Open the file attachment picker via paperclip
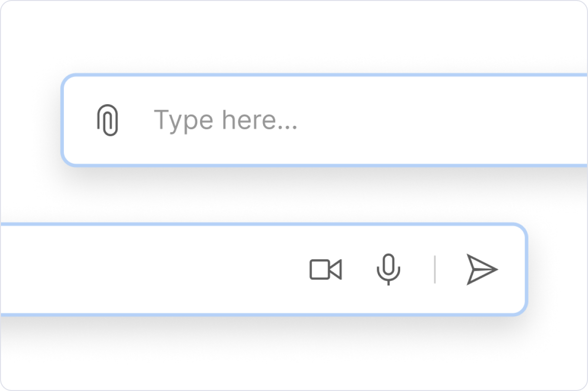 tap(108, 120)
